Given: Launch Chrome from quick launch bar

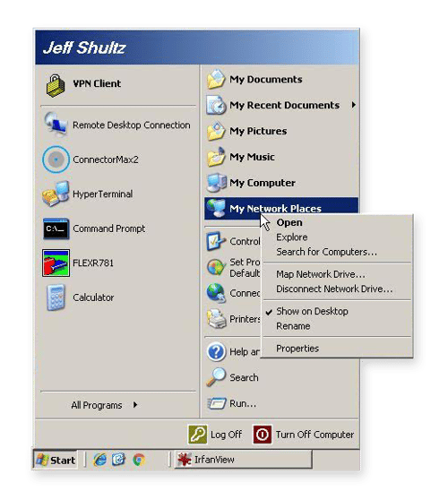Looking at the screenshot, I should [139, 460].
